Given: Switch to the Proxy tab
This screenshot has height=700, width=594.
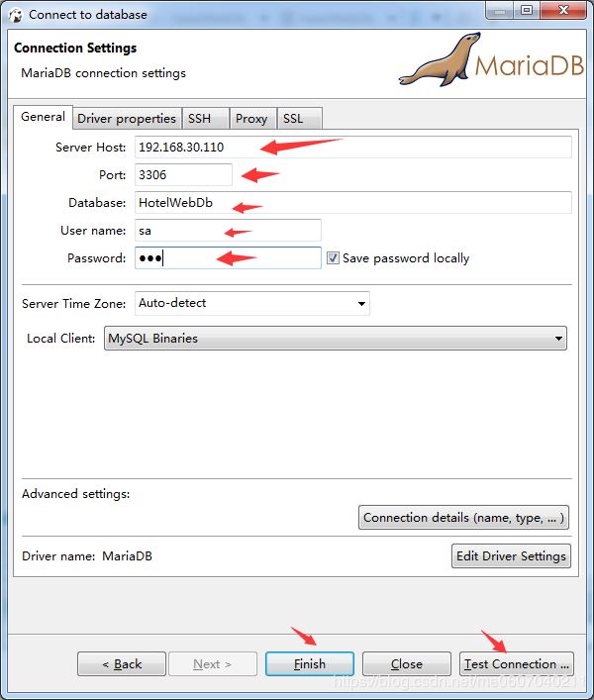Looking at the screenshot, I should tap(251, 119).
